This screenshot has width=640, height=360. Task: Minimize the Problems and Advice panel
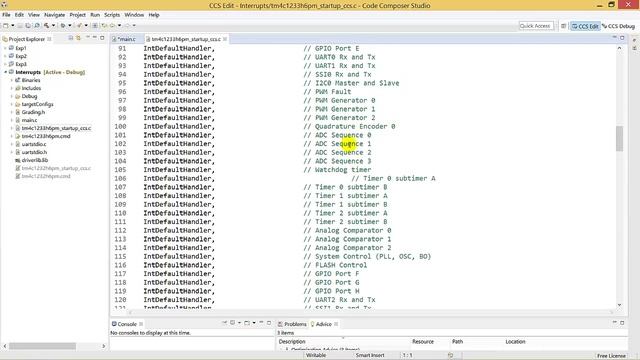click(614, 322)
